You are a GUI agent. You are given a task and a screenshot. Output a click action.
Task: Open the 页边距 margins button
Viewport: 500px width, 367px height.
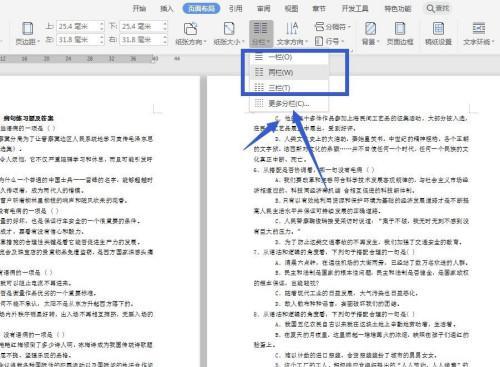pos(27,33)
